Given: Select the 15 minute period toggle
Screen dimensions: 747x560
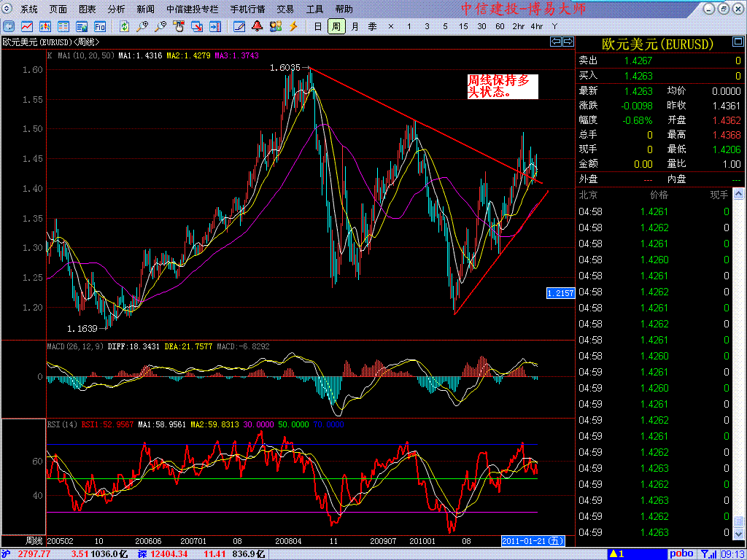Looking at the screenshot, I should click(x=463, y=26).
